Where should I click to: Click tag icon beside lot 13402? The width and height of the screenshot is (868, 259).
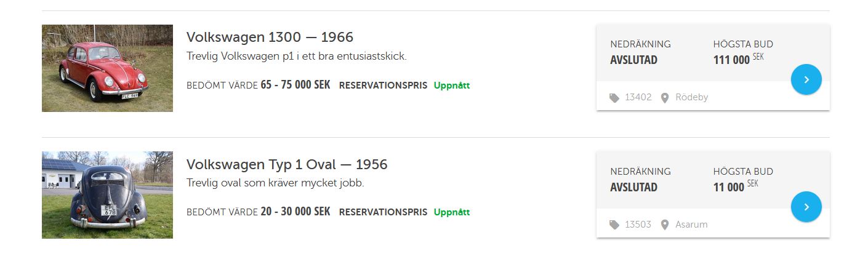pyautogui.click(x=614, y=98)
